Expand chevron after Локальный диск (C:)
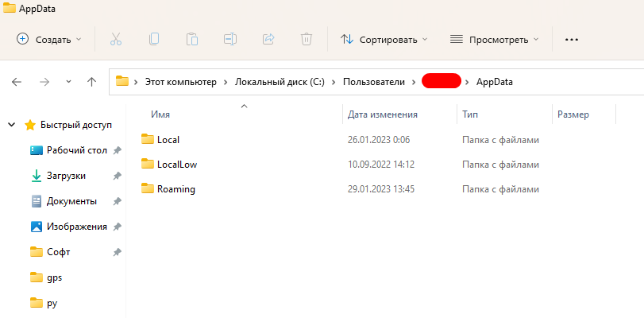644x318 pixels. coord(334,82)
